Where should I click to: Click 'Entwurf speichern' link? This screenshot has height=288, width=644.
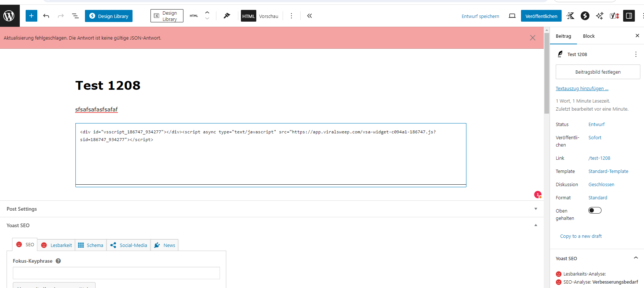point(480,16)
